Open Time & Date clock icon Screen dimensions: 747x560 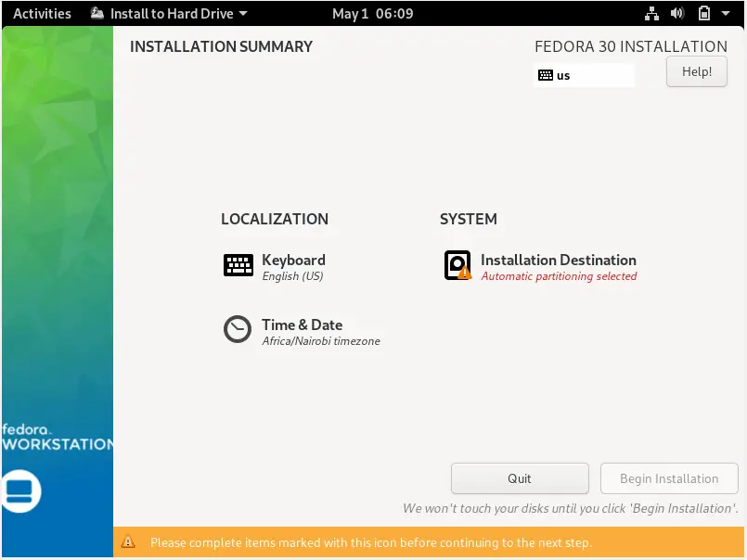pos(238,329)
